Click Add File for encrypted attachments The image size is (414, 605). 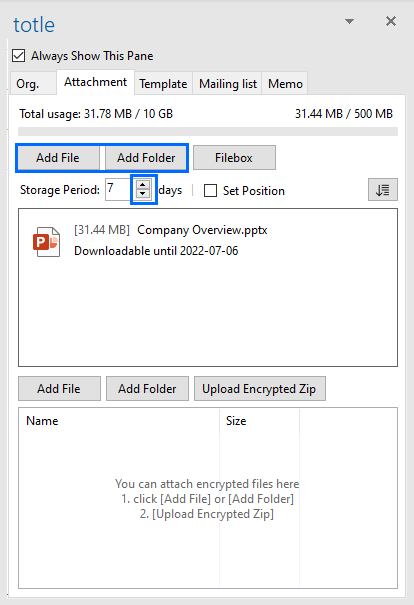[59, 389]
